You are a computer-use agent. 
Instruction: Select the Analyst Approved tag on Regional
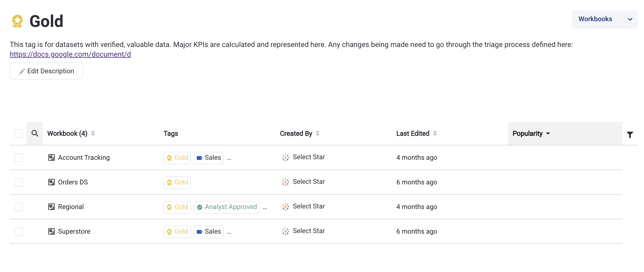(227, 207)
